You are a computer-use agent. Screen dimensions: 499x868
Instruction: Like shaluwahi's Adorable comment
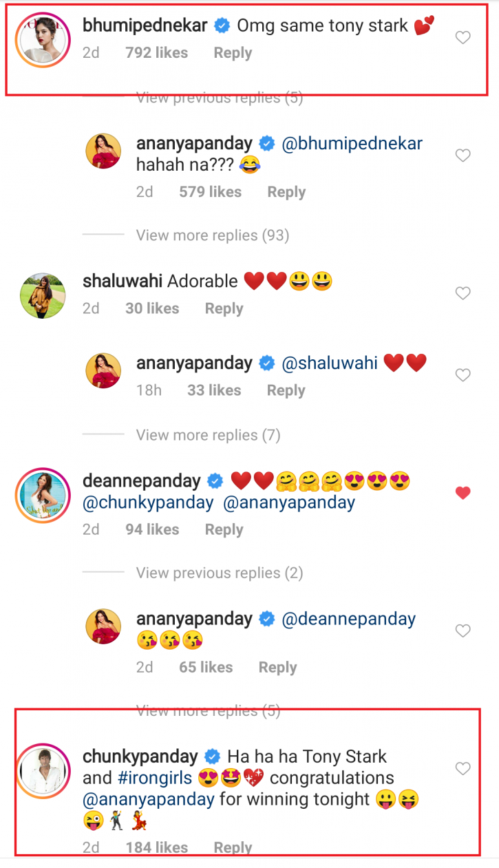(x=463, y=293)
